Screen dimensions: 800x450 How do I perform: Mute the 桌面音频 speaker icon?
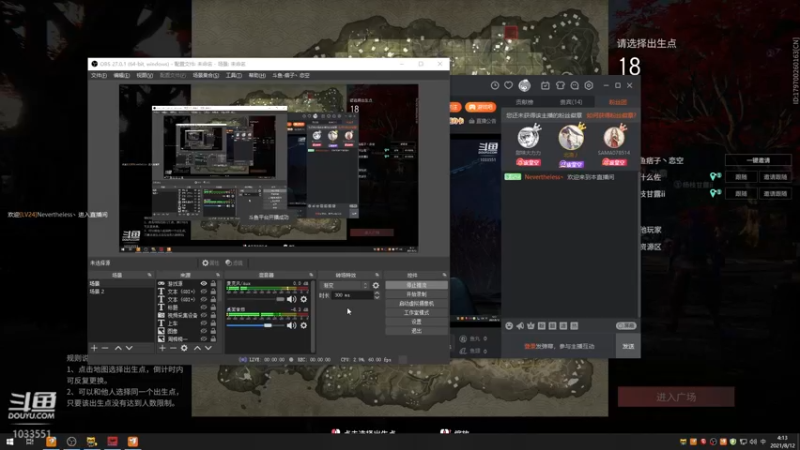pyautogui.click(x=291, y=326)
